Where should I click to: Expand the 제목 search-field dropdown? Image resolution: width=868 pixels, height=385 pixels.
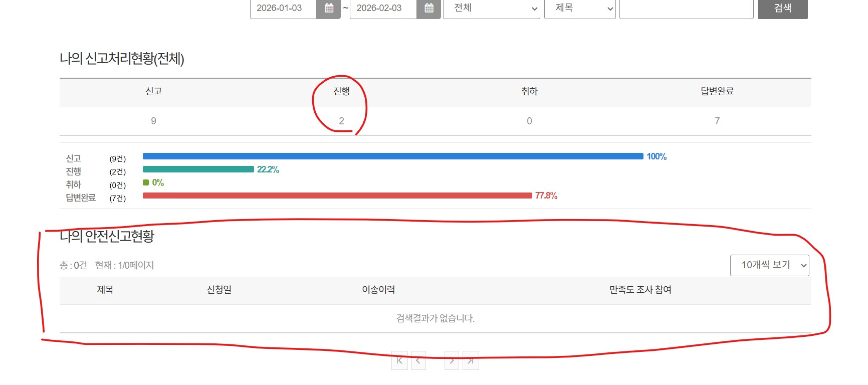580,8
